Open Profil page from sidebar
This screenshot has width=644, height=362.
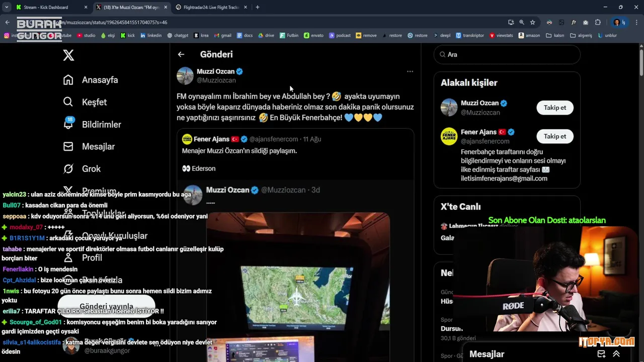(83, 257)
